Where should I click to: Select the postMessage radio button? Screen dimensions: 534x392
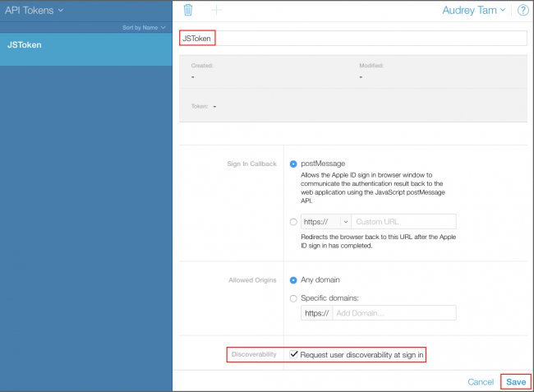pyautogui.click(x=293, y=164)
